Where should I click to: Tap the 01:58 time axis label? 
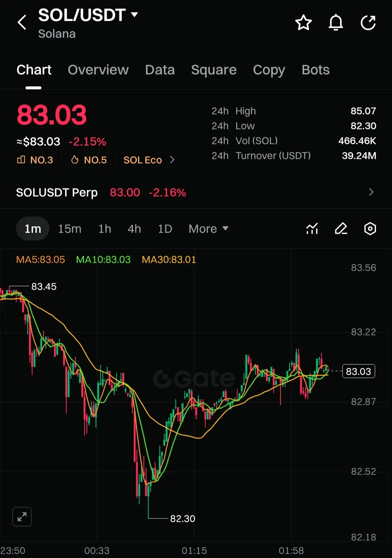291,550
